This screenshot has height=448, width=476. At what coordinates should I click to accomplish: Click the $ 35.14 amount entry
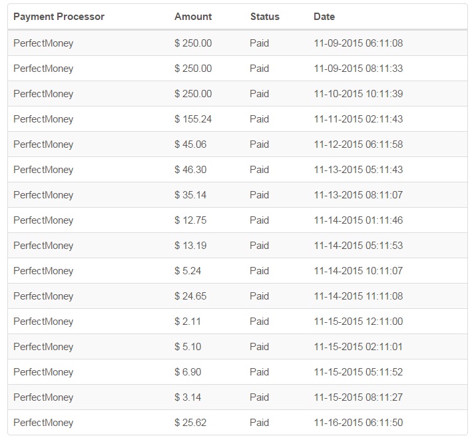tap(190, 195)
